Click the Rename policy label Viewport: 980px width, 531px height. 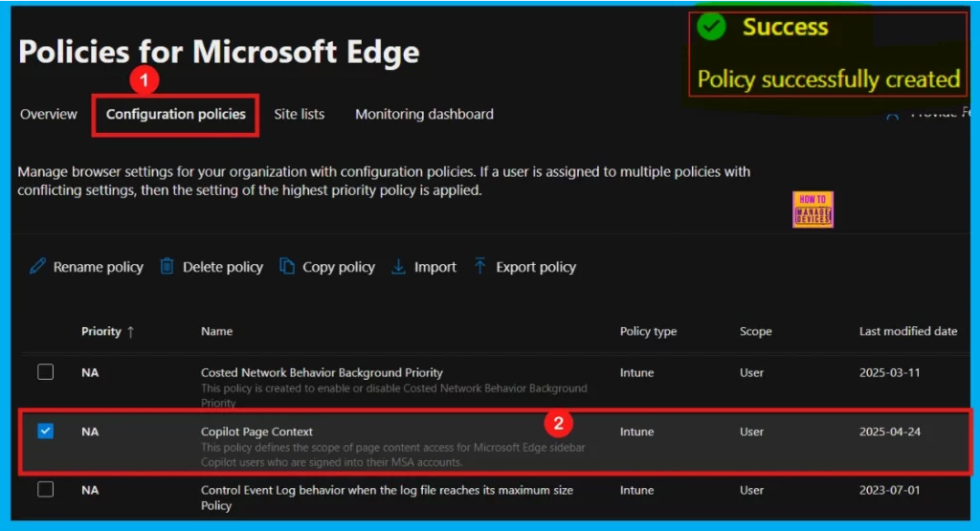point(99,267)
